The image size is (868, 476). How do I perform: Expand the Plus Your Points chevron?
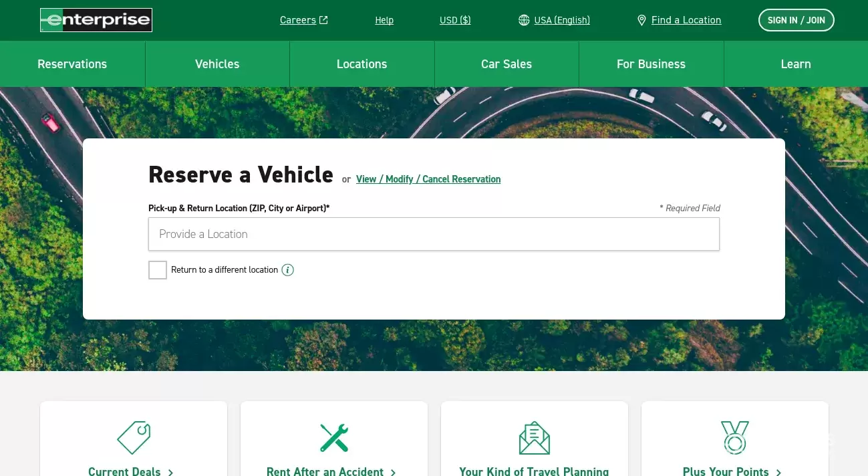point(778,473)
